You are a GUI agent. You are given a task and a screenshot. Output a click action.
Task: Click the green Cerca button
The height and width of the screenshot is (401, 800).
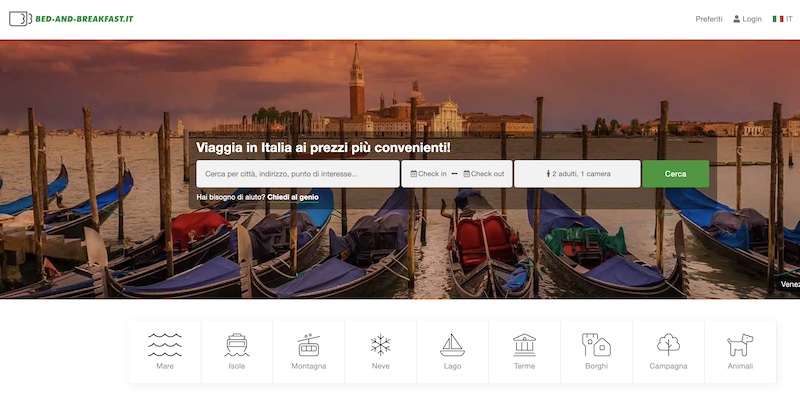coord(676,174)
